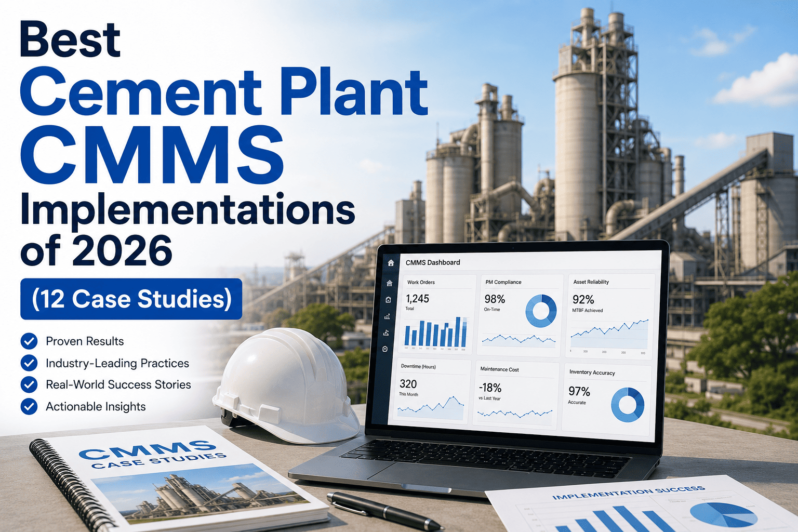This screenshot has height=532, width=798.
Task: Click the Implementation Success paper heading
Action: 628,493
